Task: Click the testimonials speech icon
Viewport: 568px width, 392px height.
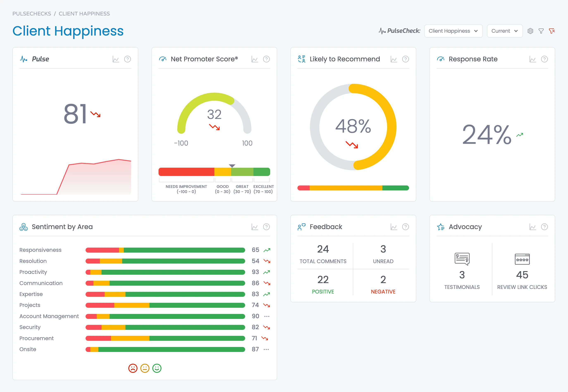Action: [x=462, y=259]
